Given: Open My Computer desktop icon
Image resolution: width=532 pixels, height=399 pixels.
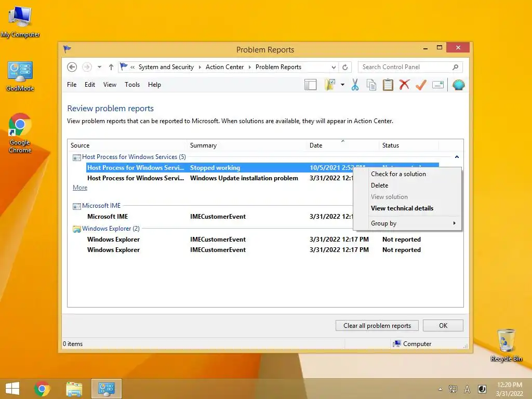Looking at the screenshot, I should tap(20, 22).
